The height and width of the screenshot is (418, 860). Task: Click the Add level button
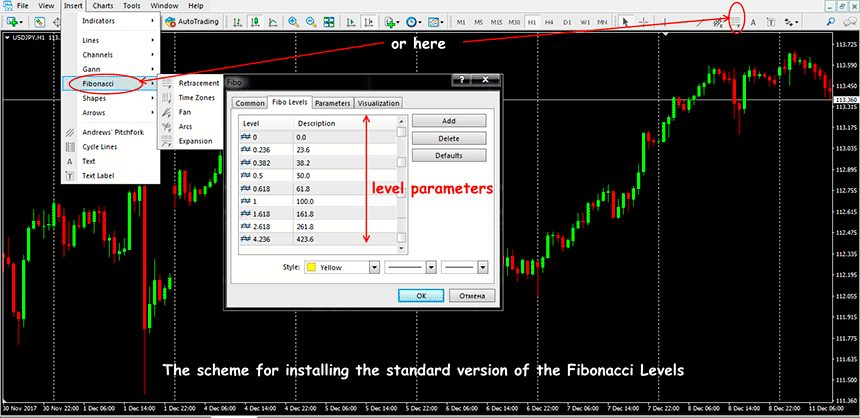[x=449, y=121]
